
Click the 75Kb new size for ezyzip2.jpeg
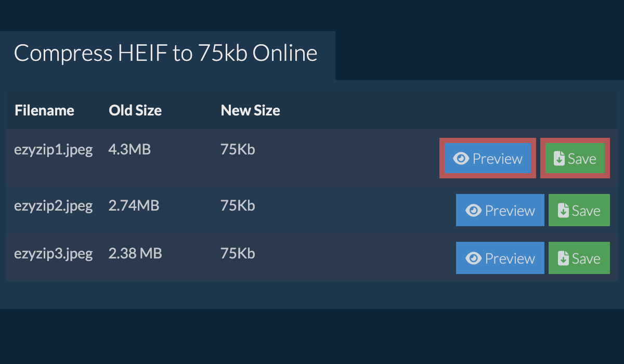(238, 206)
